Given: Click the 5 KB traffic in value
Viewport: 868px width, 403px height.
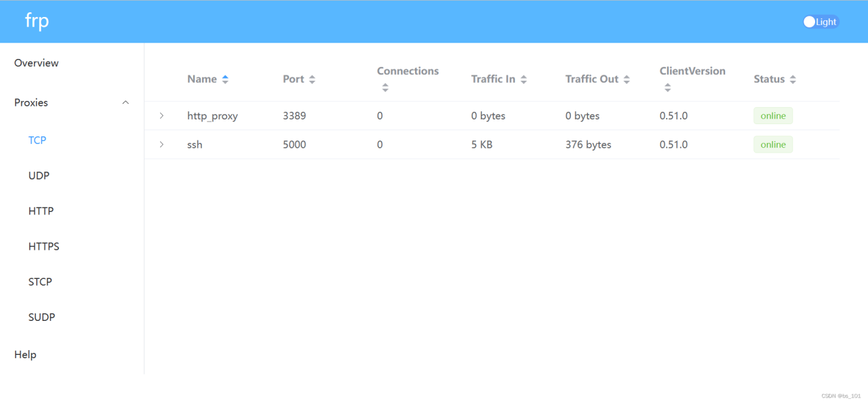Looking at the screenshot, I should 481,145.
